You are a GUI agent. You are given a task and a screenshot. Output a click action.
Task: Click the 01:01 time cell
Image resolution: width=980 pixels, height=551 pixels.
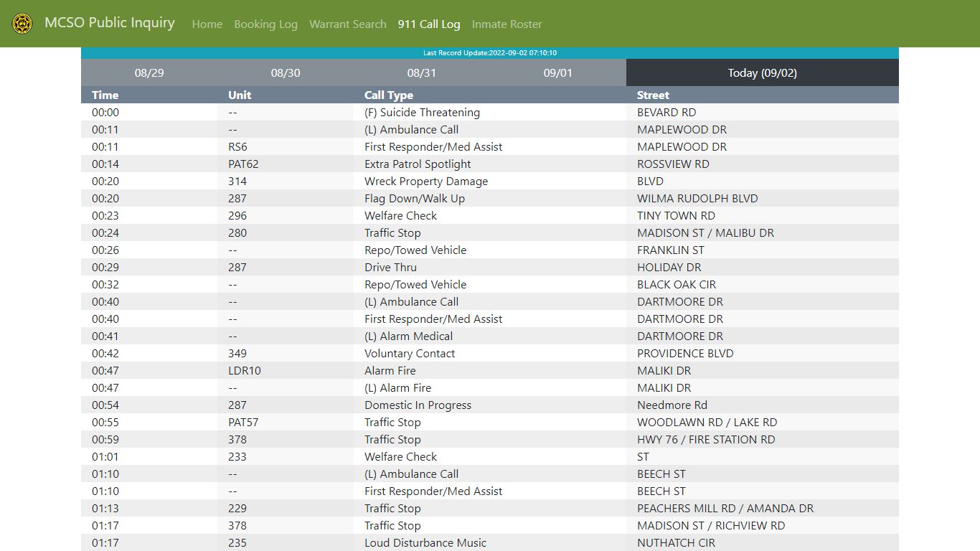(149, 456)
